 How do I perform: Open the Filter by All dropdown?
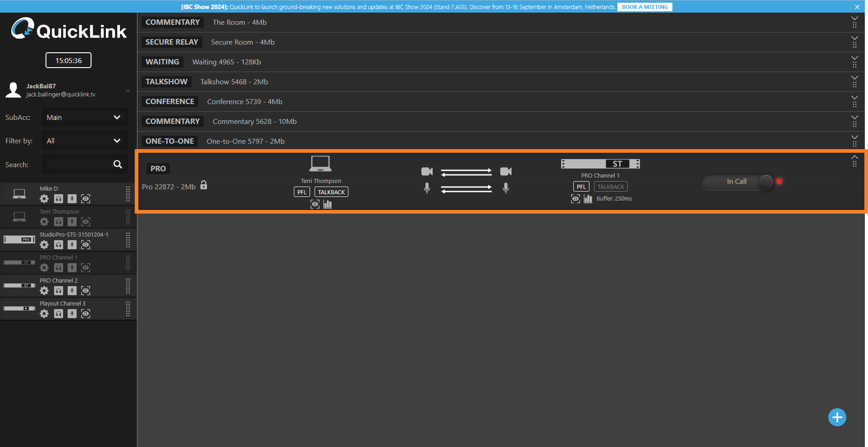coord(85,141)
